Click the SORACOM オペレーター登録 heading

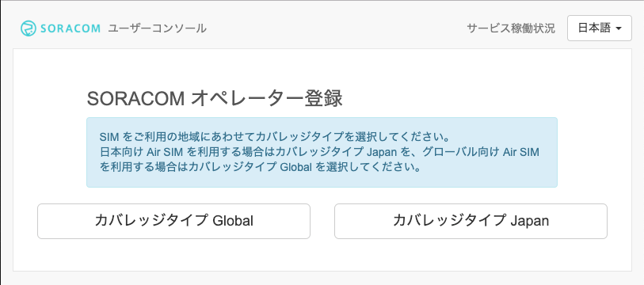point(215,99)
